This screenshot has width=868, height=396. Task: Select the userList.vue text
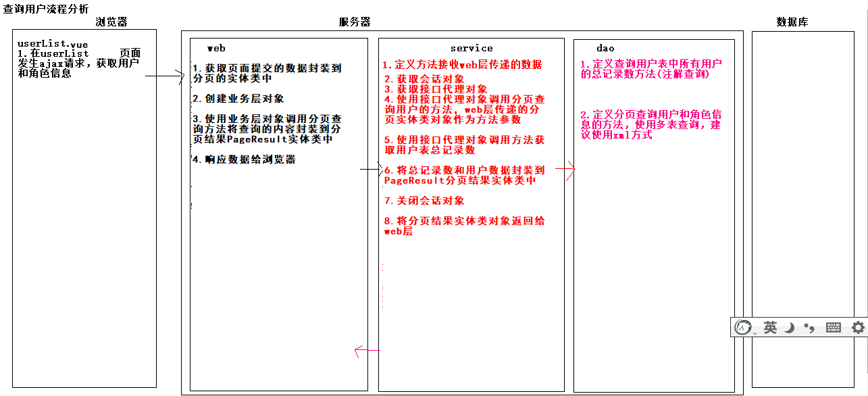[x=53, y=43]
